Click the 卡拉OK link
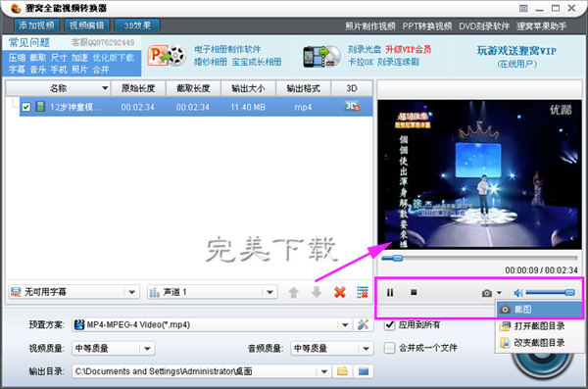 coord(361,62)
